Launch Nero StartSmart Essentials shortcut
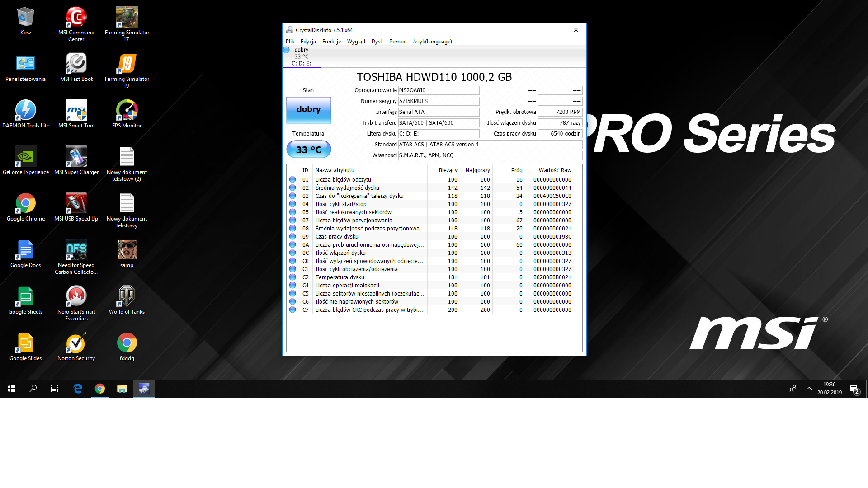Screen dimensions: 868x488 76,304
